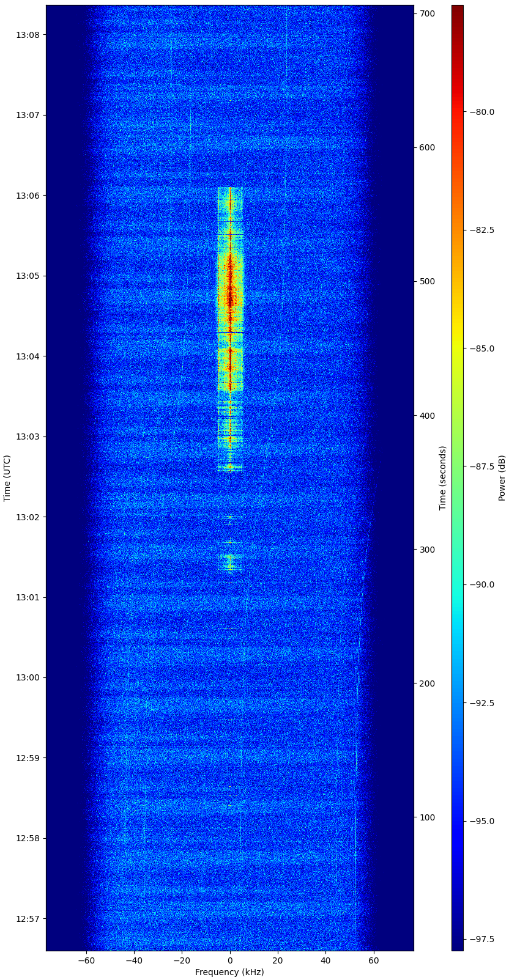Click the 12:57 UTC time tick label

(x=27, y=919)
